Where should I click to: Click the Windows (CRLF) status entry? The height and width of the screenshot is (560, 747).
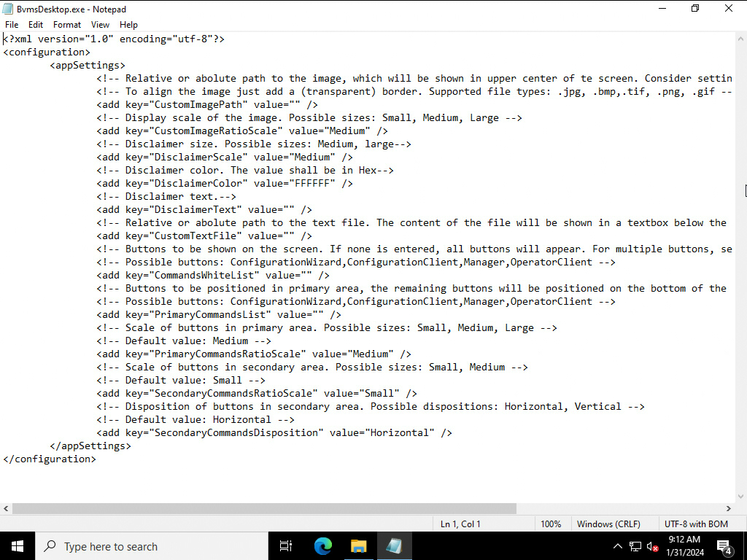[608, 524]
